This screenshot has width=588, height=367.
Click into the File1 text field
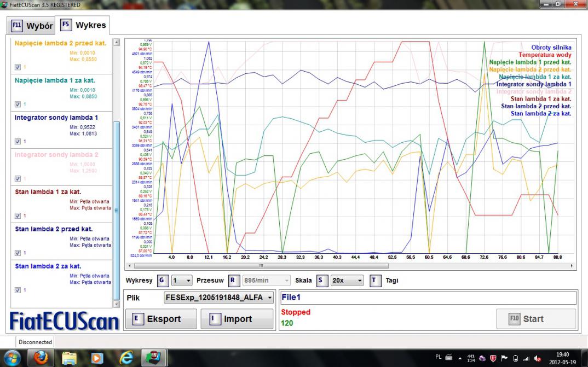click(428, 298)
